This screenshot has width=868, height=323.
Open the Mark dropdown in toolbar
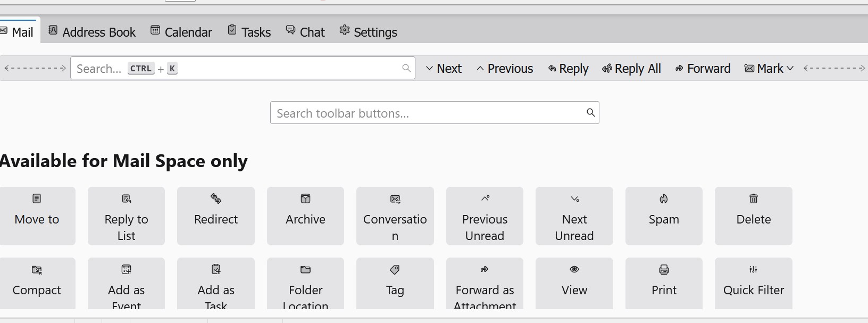[x=769, y=69]
